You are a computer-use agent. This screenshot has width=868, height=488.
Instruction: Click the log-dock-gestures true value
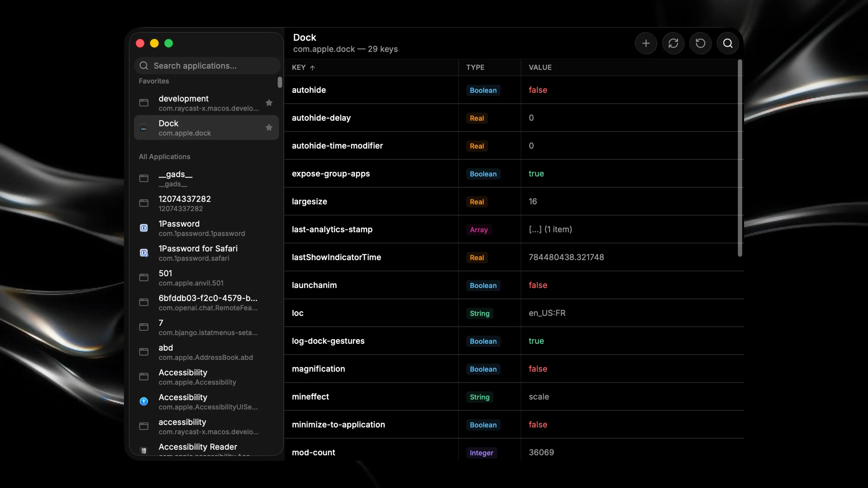tap(536, 341)
